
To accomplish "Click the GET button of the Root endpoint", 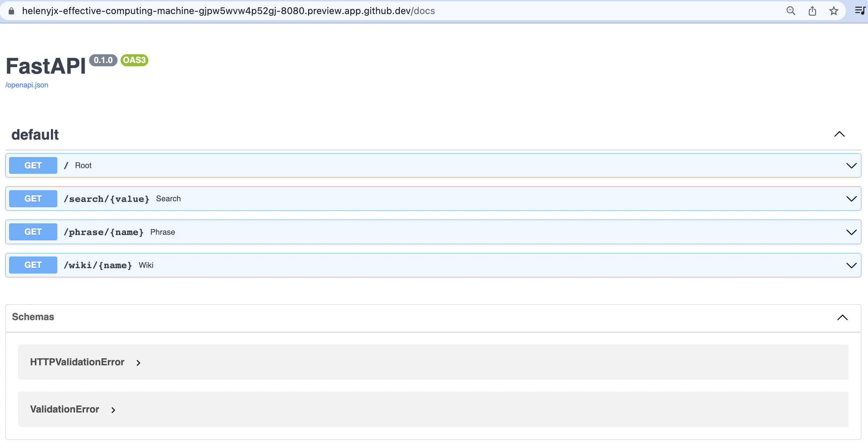I will pyautogui.click(x=33, y=165).
